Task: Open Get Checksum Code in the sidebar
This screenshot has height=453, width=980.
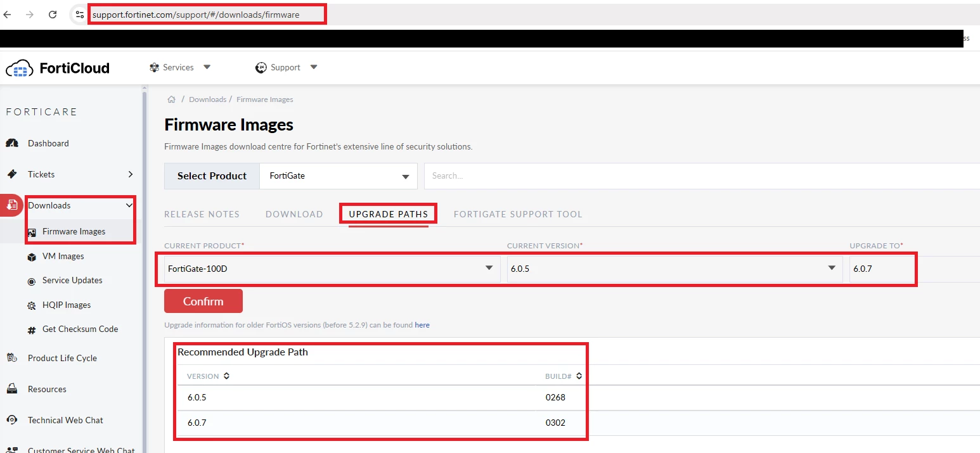Action: click(x=80, y=329)
